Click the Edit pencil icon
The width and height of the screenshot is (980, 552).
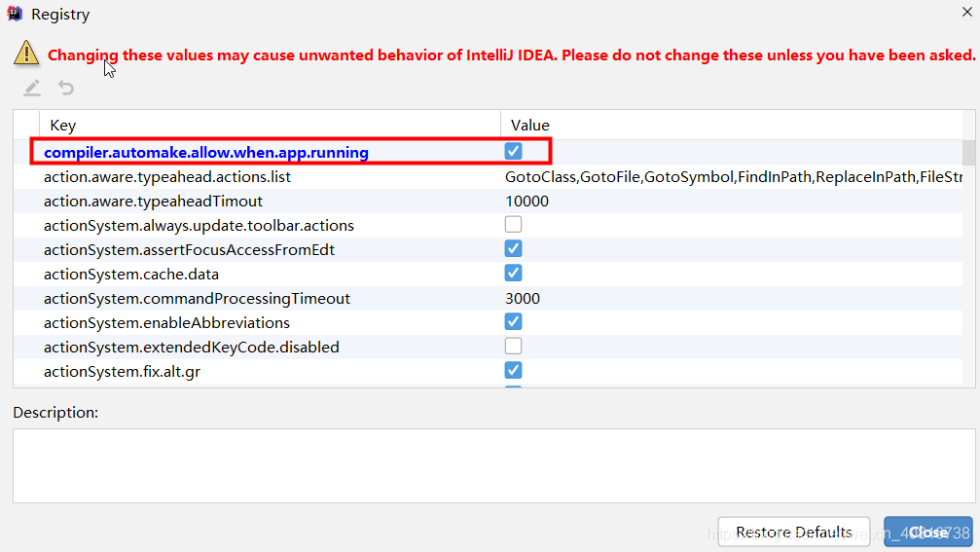[32, 88]
